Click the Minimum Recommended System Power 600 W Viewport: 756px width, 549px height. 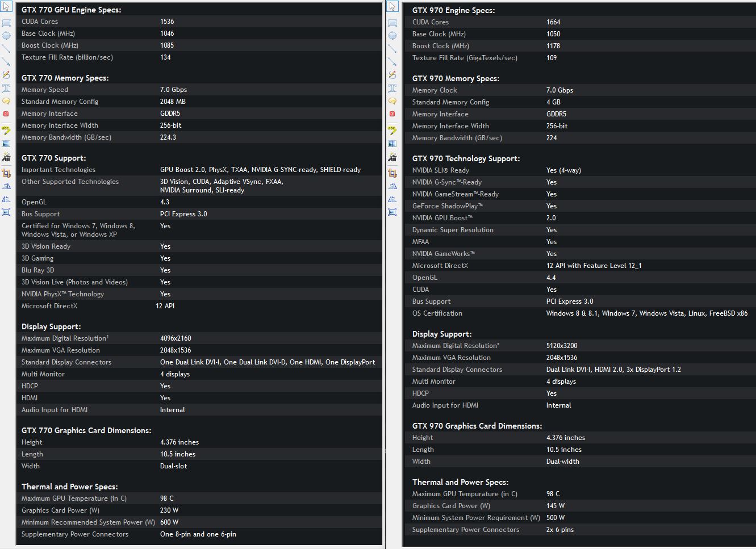point(169,522)
